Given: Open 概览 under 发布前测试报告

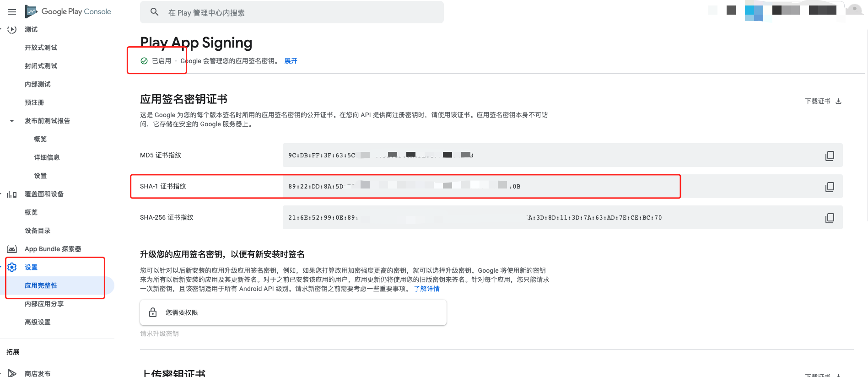Looking at the screenshot, I should (x=40, y=139).
